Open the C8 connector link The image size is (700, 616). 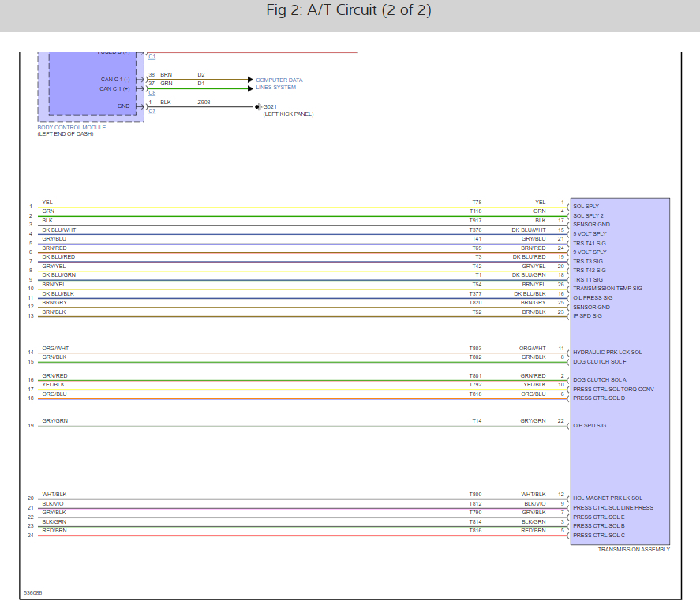[152, 93]
